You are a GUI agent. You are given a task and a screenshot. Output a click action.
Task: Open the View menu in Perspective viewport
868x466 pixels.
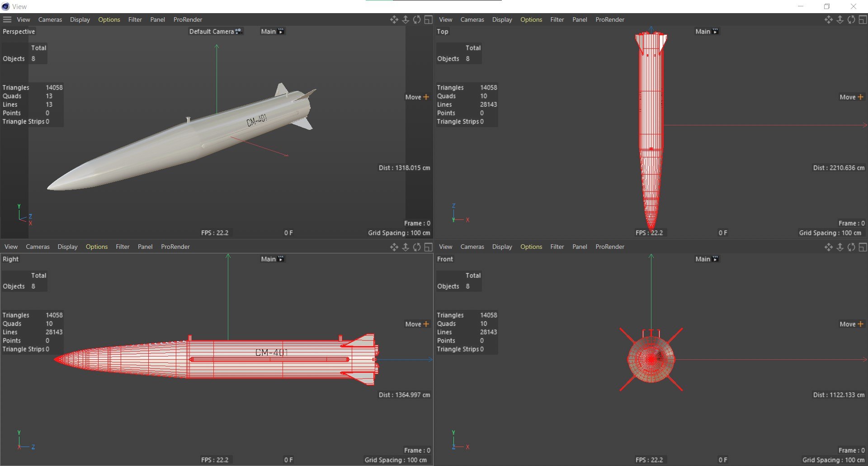pos(24,19)
